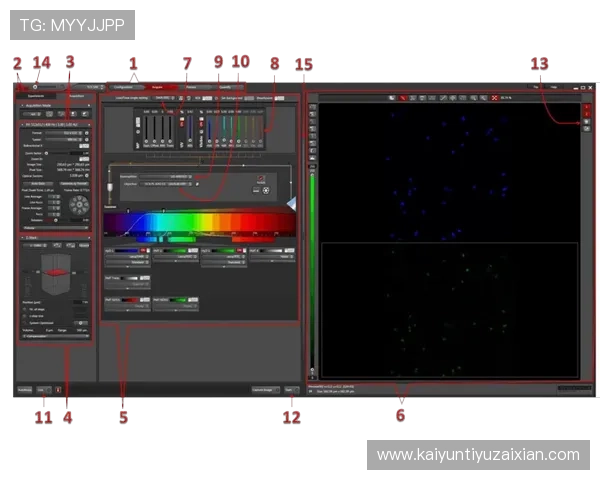Click the top red icon on viewer's right edge

pyautogui.click(x=587, y=106)
